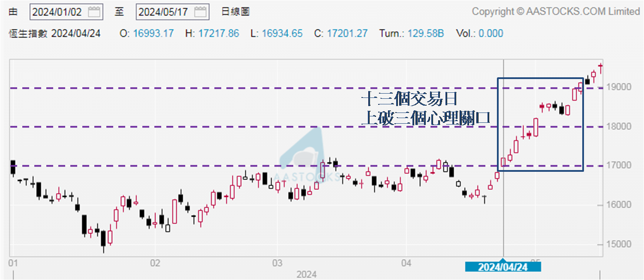Select month 03 on the time axis

point(277,262)
